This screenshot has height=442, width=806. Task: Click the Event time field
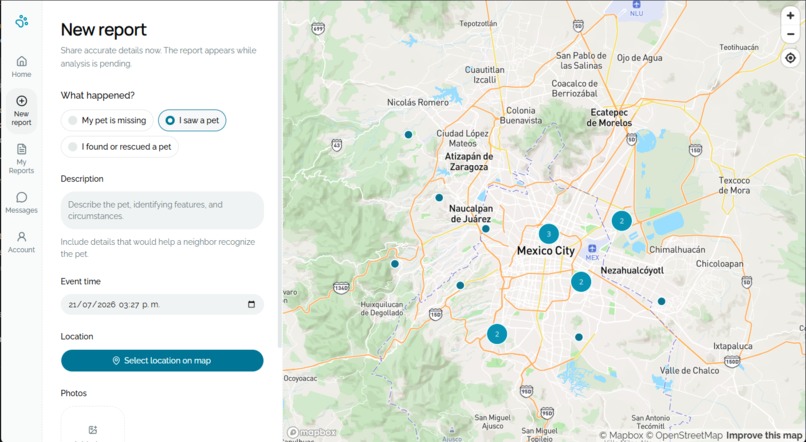162,304
